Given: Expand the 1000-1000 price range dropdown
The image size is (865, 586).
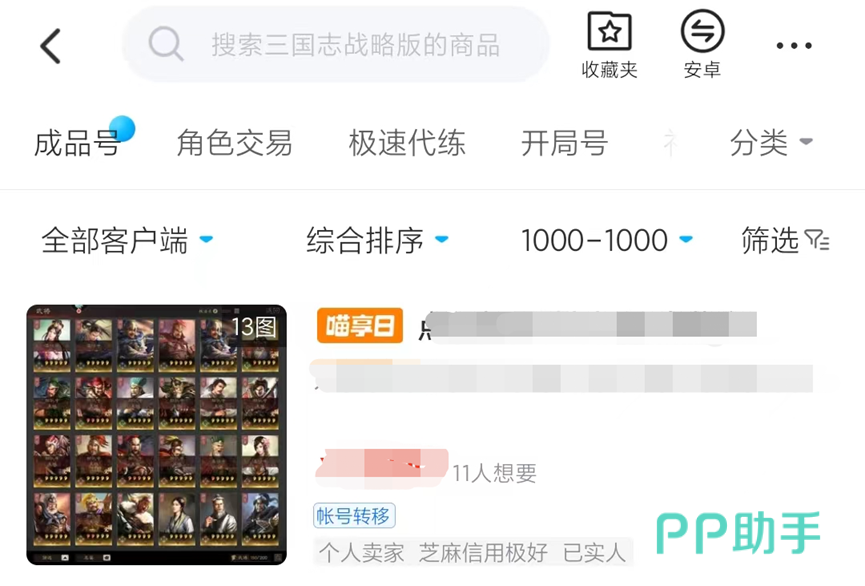Looking at the screenshot, I should (x=607, y=240).
